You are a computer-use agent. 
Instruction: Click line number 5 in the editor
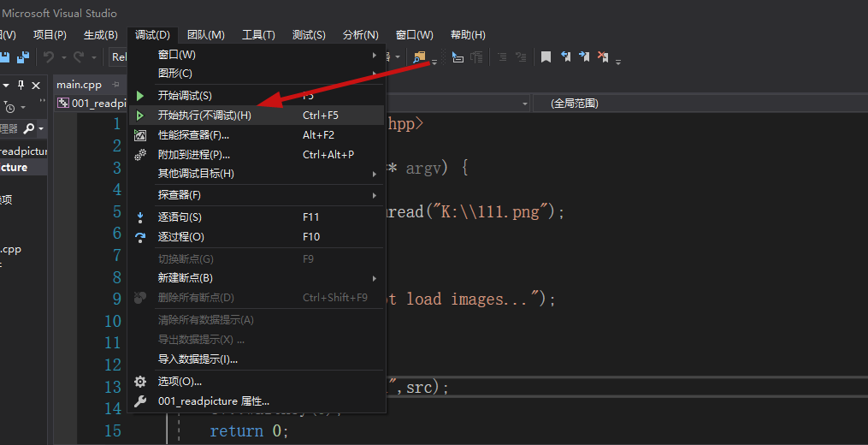pyautogui.click(x=117, y=211)
